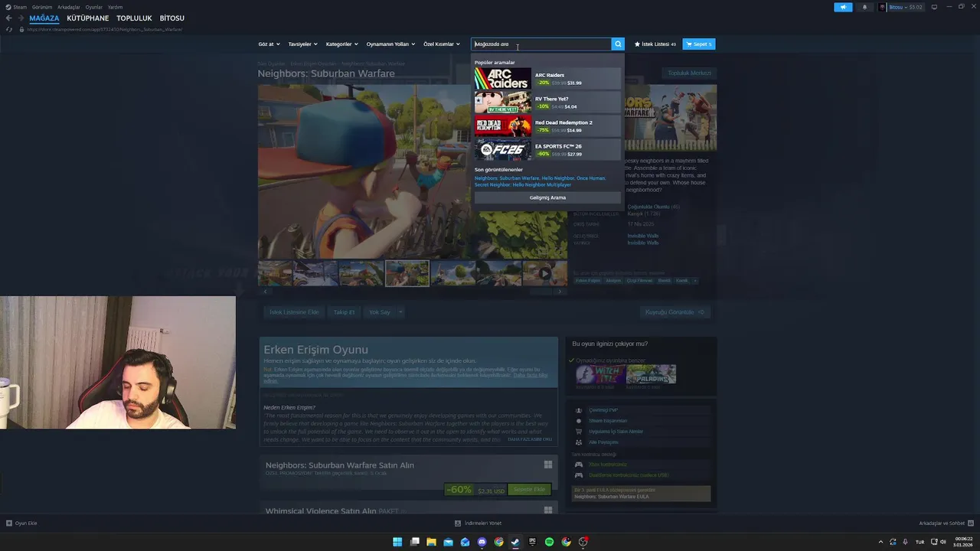Switch to TOPLULUK tab
Image resolution: width=980 pixels, height=551 pixels.
tap(134, 18)
